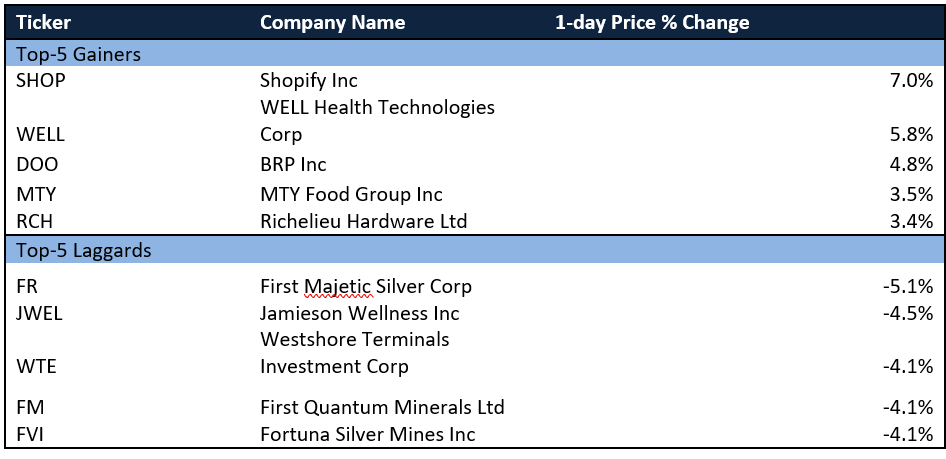The width and height of the screenshot is (946, 459).
Task: Select the Company Name column header
Action: pos(332,23)
